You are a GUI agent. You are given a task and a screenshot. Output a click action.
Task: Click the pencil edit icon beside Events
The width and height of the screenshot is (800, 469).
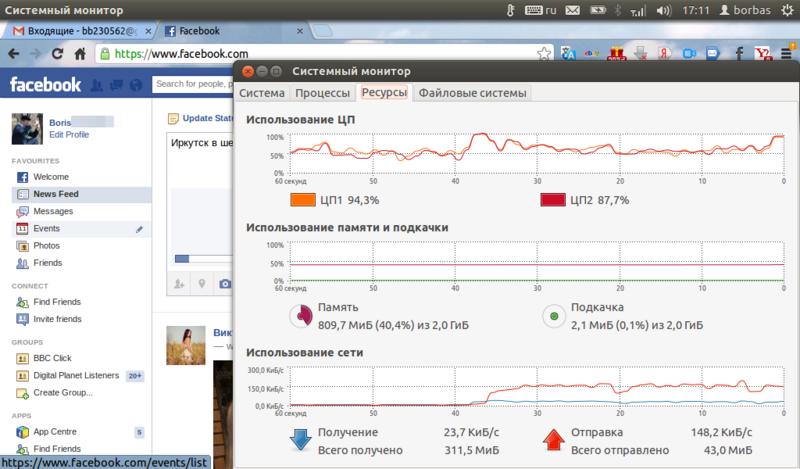point(139,229)
